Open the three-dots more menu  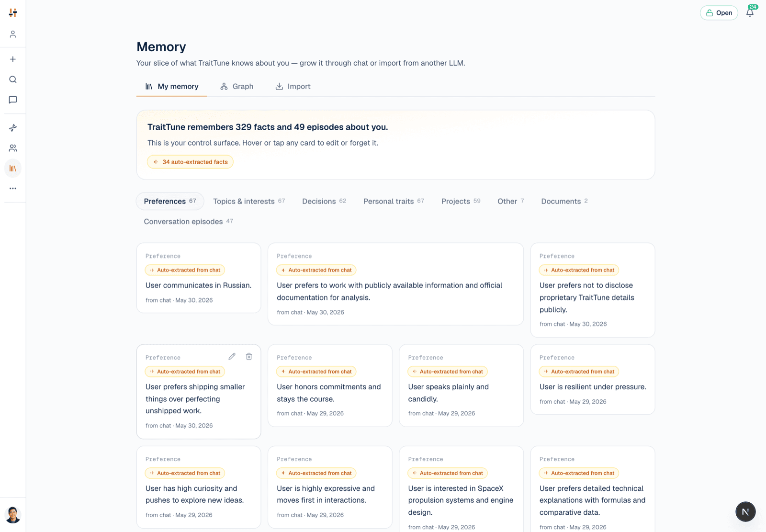click(x=13, y=189)
